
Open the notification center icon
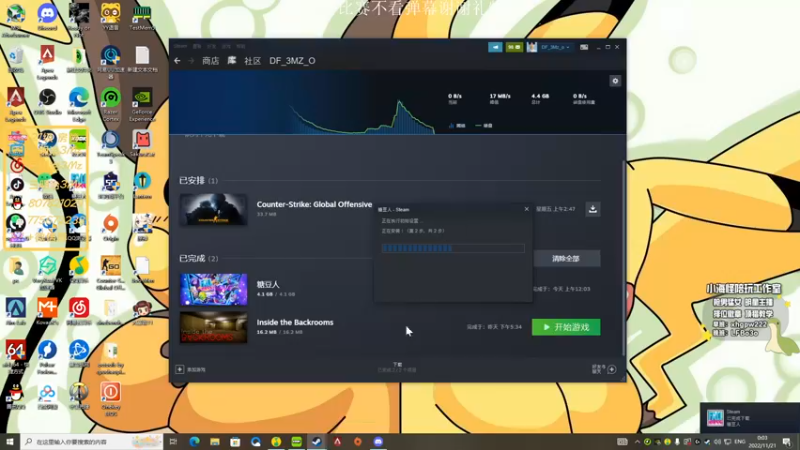tap(787, 441)
